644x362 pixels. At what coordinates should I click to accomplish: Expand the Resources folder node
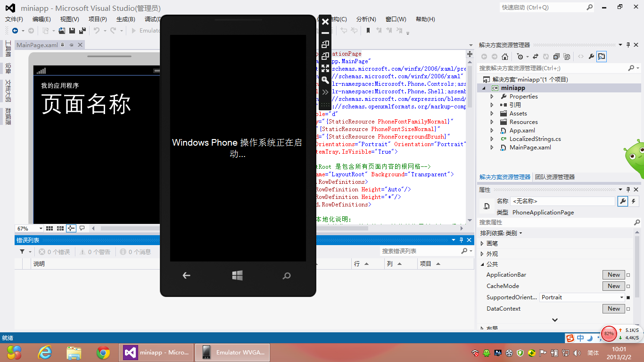point(492,122)
